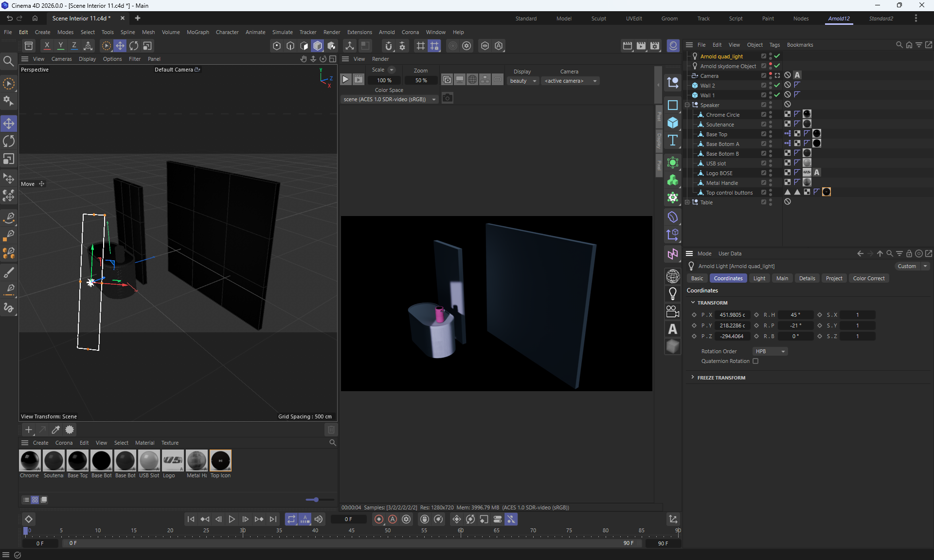Adjust the material thumbnail size slider

(316, 500)
